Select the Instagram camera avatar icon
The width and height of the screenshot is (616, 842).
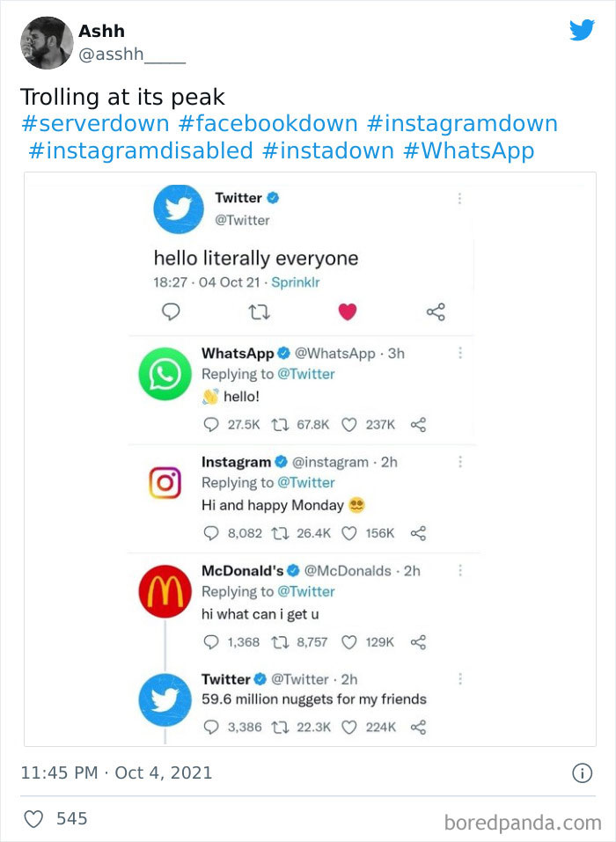[x=165, y=480]
